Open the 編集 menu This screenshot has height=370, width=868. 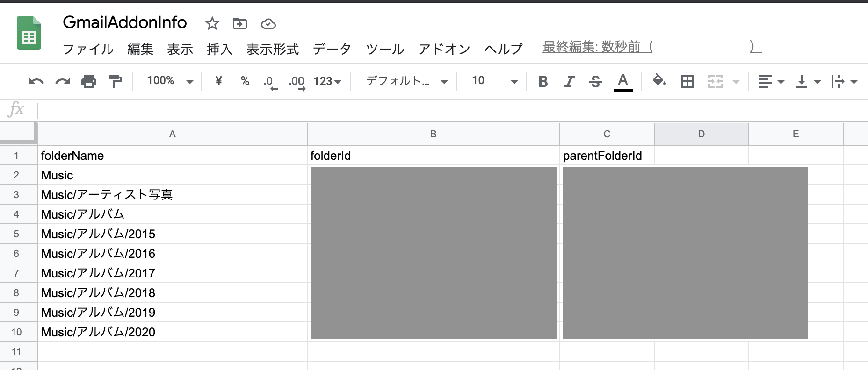(140, 49)
